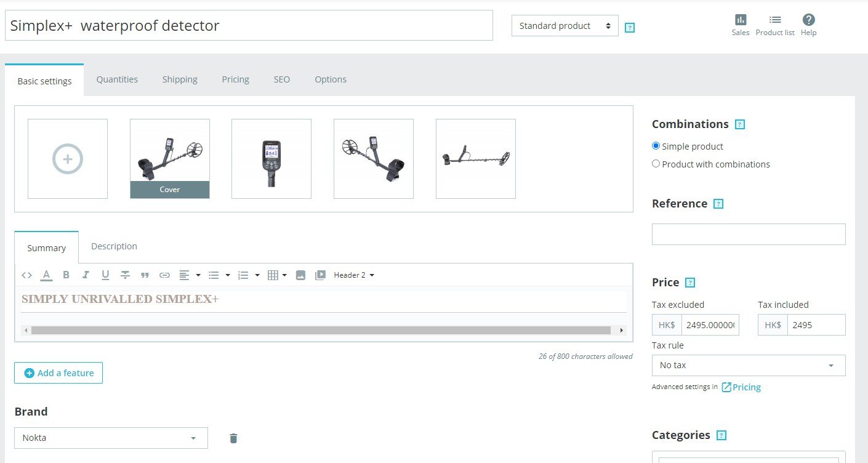Select the control unit close-up thumbnail
Image resolution: width=868 pixels, height=463 pixels.
pos(271,159)
